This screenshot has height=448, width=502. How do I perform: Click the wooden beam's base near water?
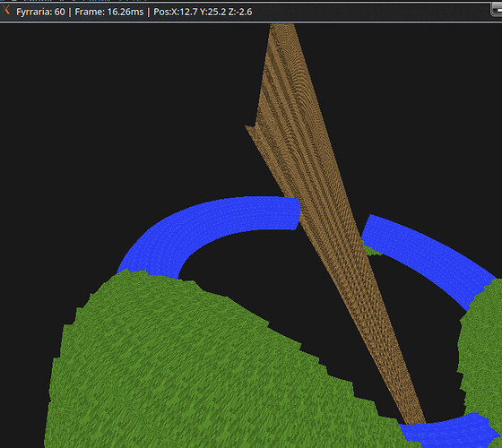point(414,416)
